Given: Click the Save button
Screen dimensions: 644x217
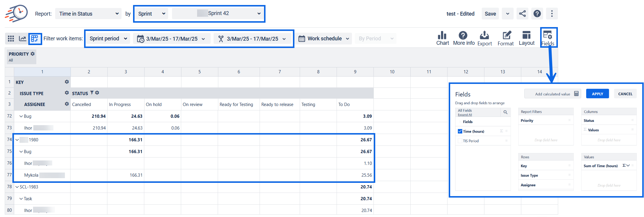Looking at the screenshot, I should click(490, 14).
